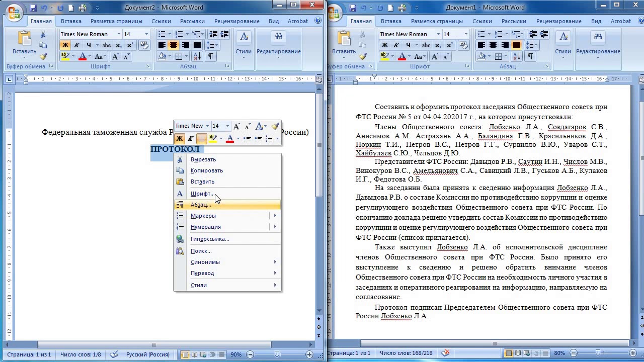Open the Вставка tab in Документ2 window
The height and width of the screenshot is (362, 644).
[x=71, y=21]
